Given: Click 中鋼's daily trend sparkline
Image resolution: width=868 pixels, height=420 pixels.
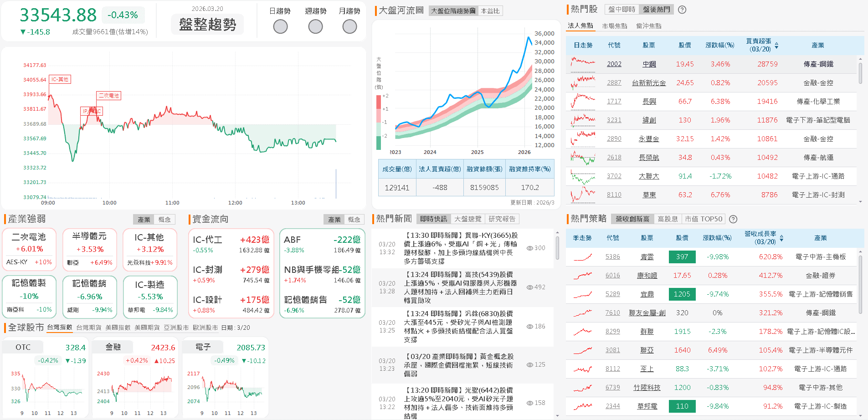Looking at the screenshot, I should tap(582, 64).
